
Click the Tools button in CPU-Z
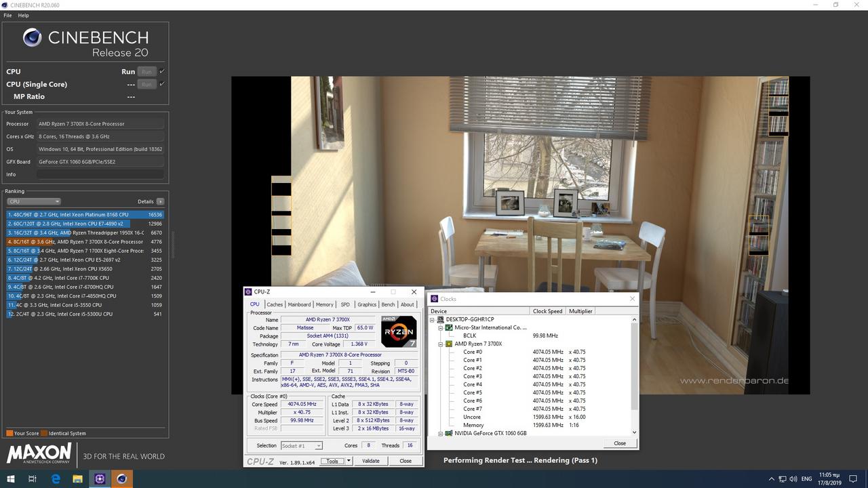pyautogui.click(x=332, y=461)
